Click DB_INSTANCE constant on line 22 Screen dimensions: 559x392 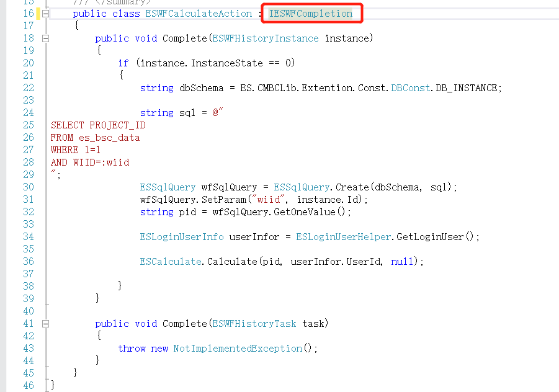click(x=467, y=88)
